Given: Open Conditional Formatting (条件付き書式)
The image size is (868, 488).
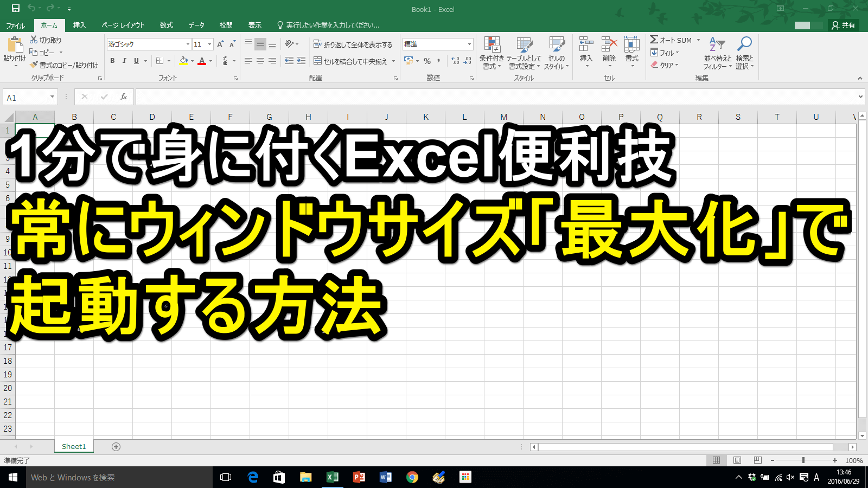Looking at the screenshot, I should pyautogui.click(x=492, y=53).
